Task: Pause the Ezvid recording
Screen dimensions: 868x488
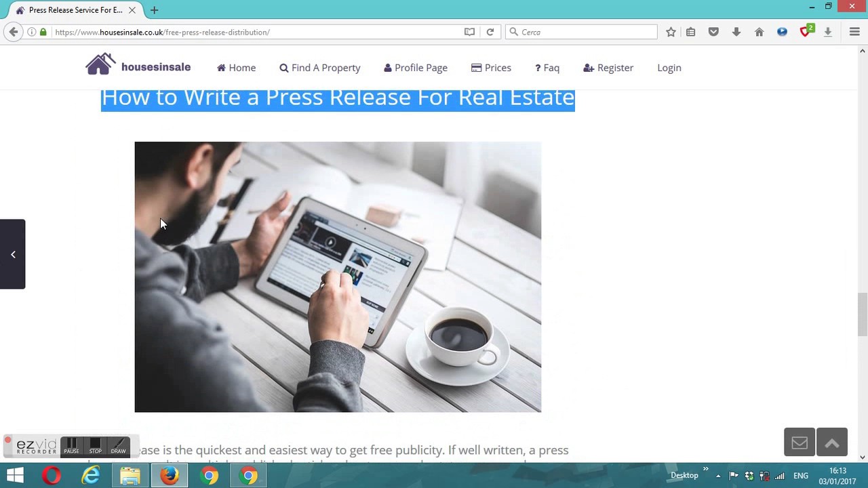Action: [x=71, y=446]
